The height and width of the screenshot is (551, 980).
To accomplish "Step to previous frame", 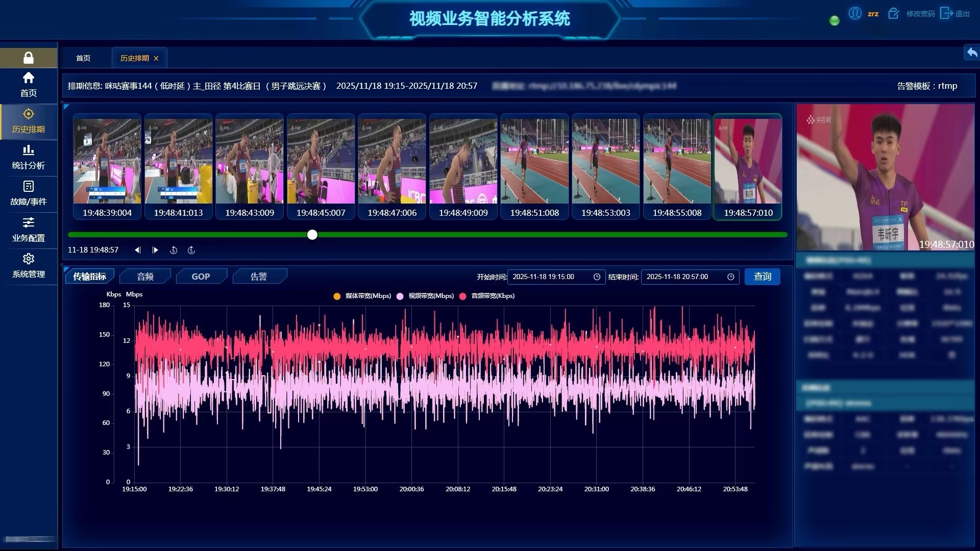I will click(x=137, y=250).
